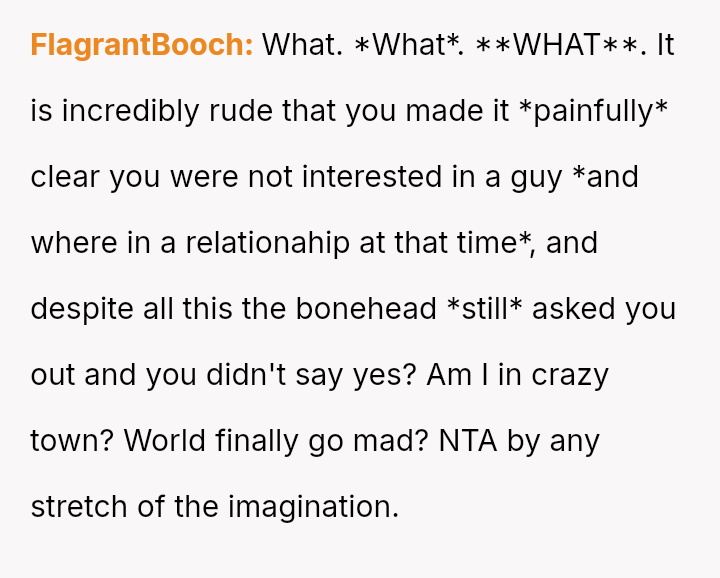Image resolution: width=720 pixels, height=578 pixels.
Task: Click the word "painfully" in the comment
Action: point(594,111)
